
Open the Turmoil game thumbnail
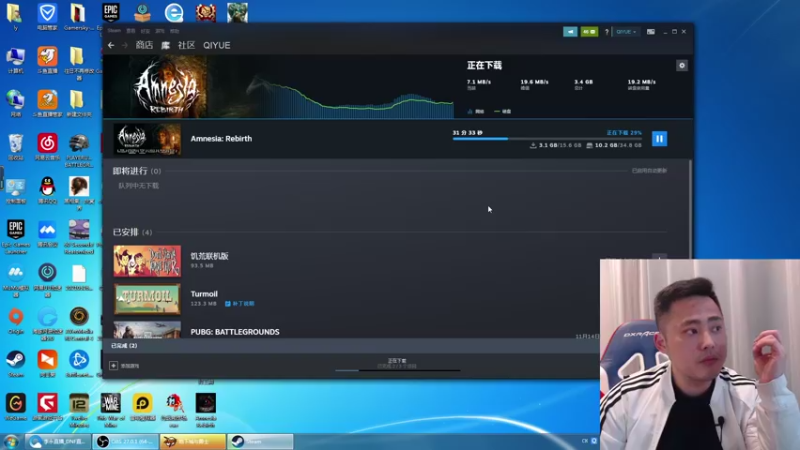pyautogui.click(x=147, y=299)
